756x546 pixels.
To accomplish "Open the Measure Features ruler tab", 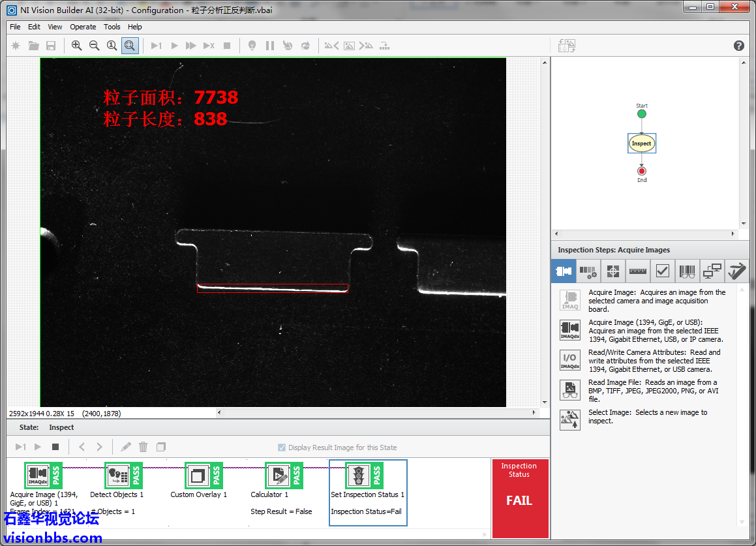I will pos(637,271).
